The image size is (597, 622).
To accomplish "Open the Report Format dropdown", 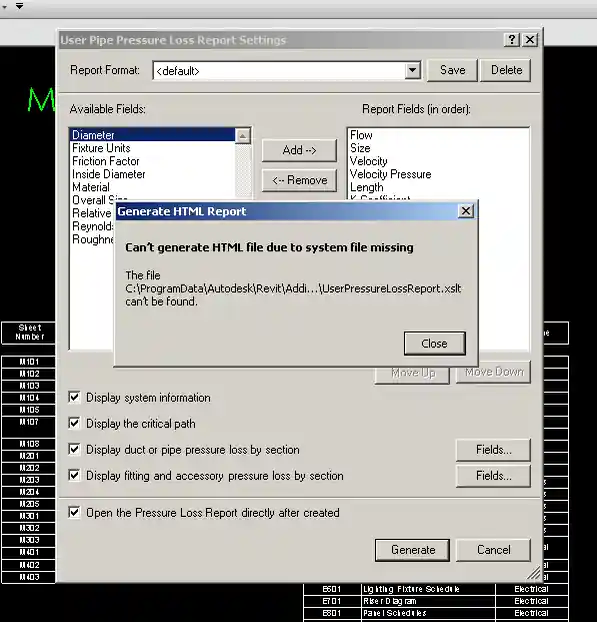I will point(413,71).
